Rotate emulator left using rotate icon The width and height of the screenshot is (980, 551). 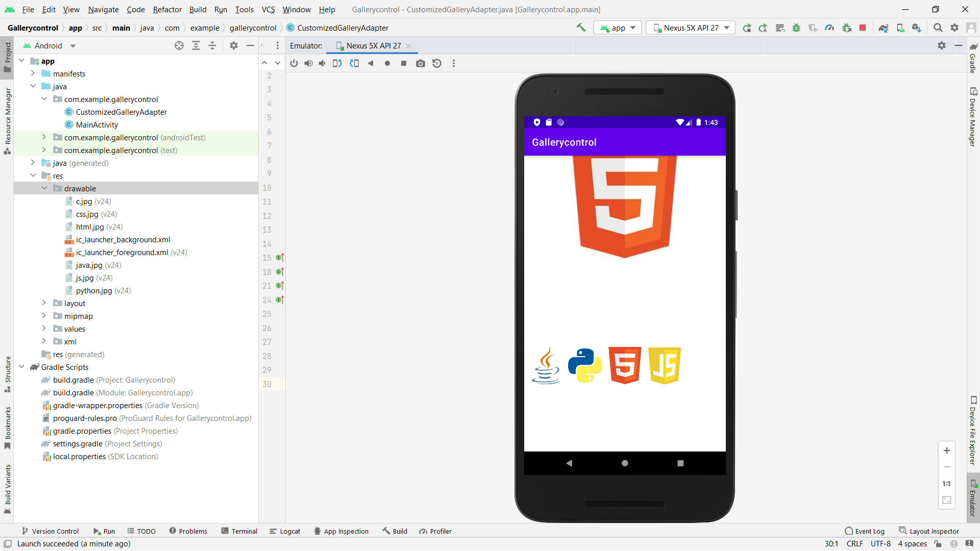[337, 63]
